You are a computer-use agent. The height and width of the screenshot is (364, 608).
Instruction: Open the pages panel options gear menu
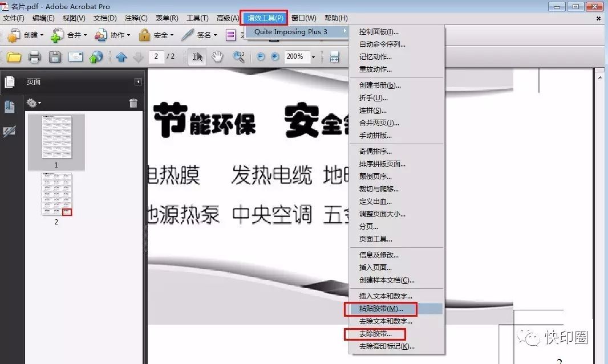tap(32, 103)
